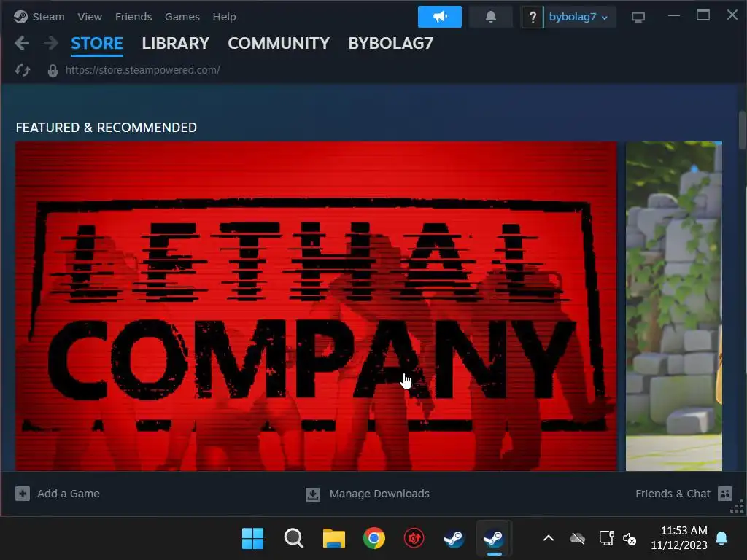Open the next featured game with stone ruins
The height and width of the screenshot is (560, 747).
coord(673,306)
